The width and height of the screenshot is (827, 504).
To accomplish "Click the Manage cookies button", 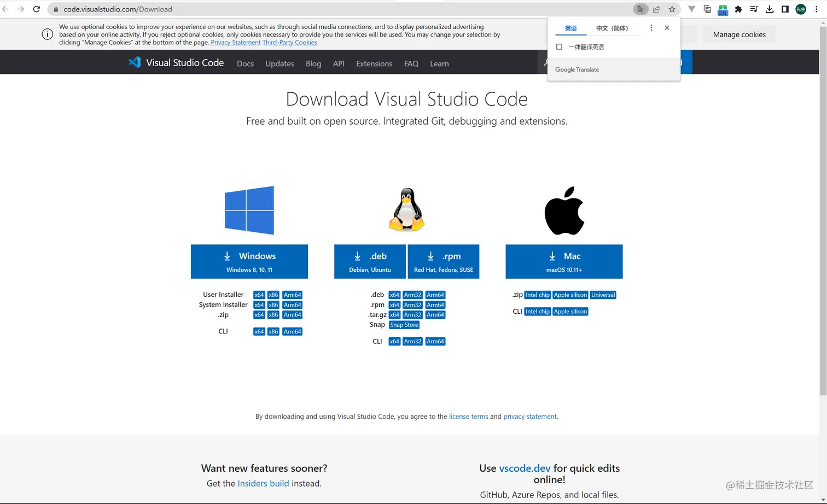I will click(x=739, y=34).
